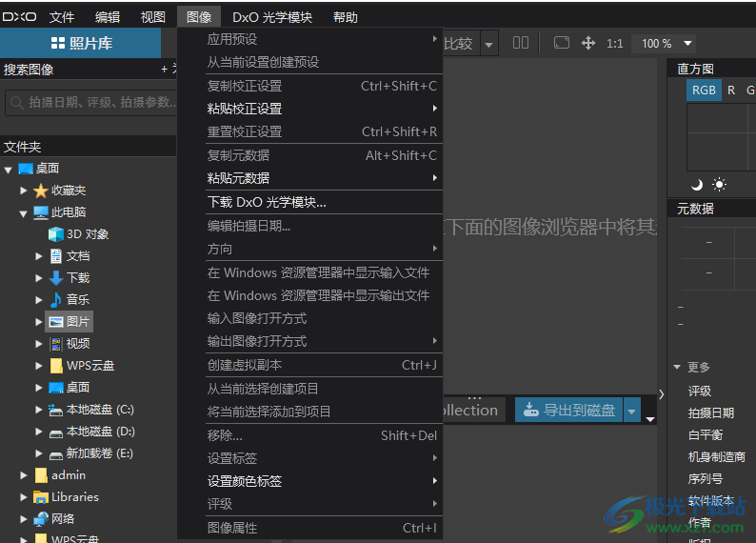
Task: Click the 拍摄日期 metadata row
Action: pyautogui.click(x=711, y=412)
